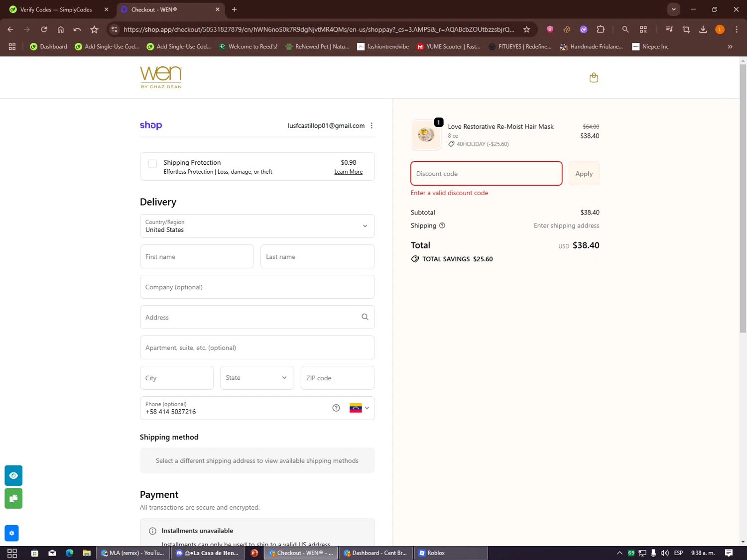Image resolution: width=747 pixels, height=560 pixels.
Task: Click the browser search magnifier icon
Action: coord(625,29)
